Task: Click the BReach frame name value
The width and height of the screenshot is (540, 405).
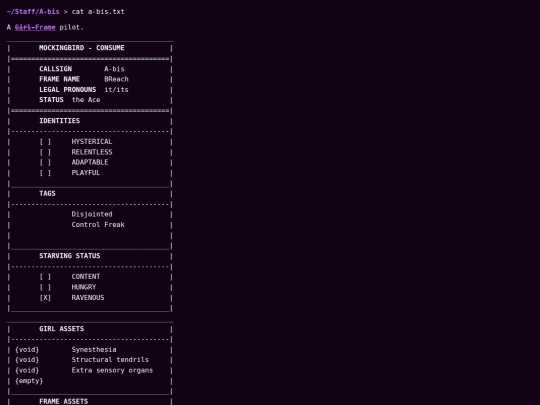Action: (x=116, y=79)
